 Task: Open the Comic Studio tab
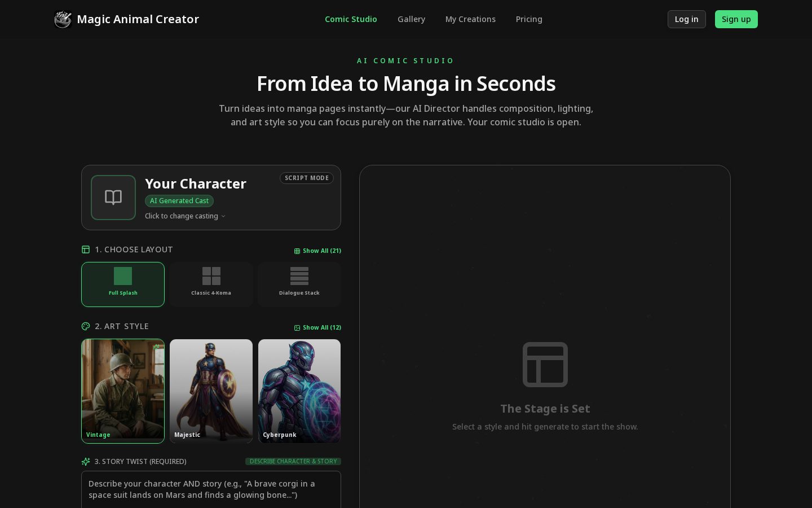click(x=351, y=19)
